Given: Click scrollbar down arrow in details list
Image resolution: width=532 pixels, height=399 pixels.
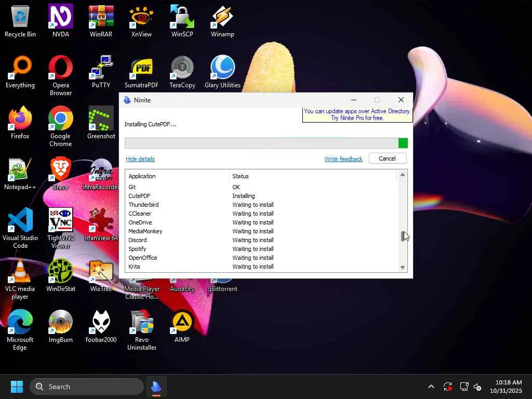Looking at the screenshot, I should click(403, 268).
